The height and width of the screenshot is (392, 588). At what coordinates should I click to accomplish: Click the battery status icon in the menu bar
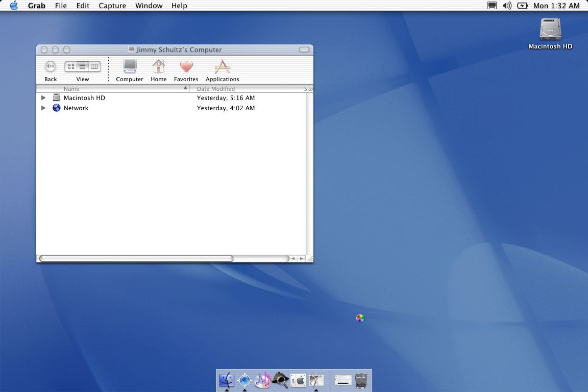[x=523, y=6]
